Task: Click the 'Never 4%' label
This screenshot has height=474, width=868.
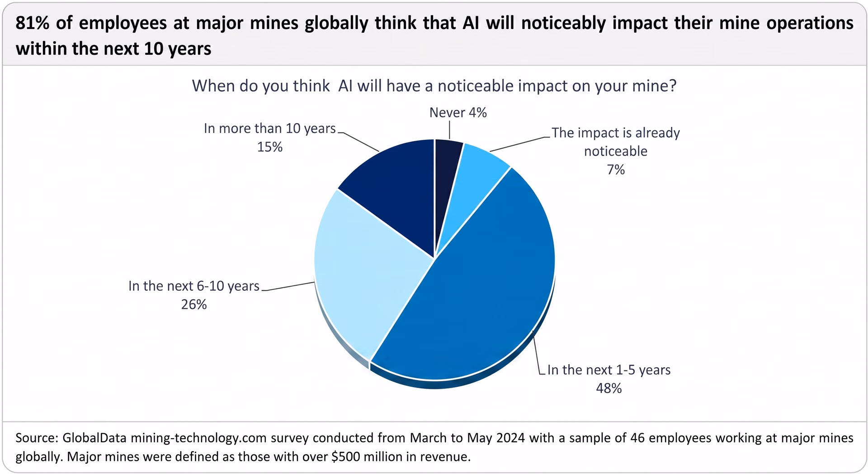Action: coord(458,113)
